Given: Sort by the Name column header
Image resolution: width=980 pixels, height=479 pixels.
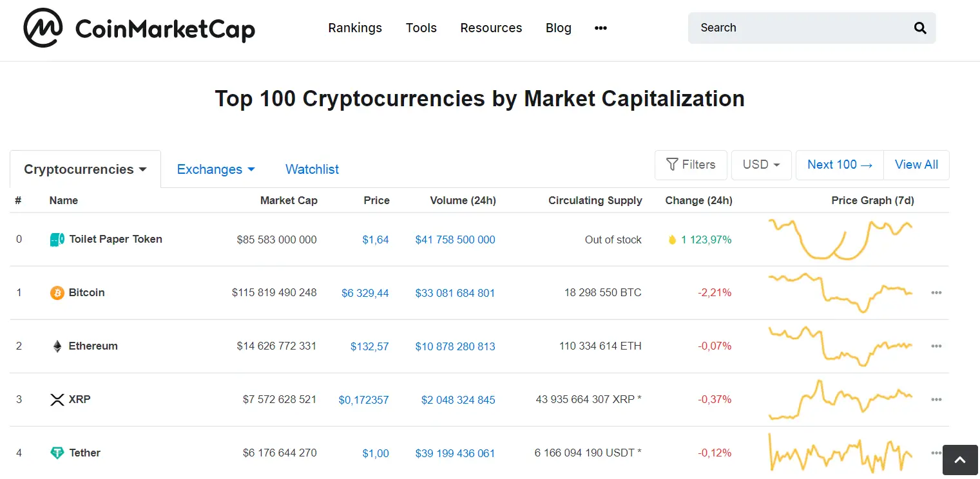Looking at the screenshot, I should pyautogui.click(x=64, y=200).
